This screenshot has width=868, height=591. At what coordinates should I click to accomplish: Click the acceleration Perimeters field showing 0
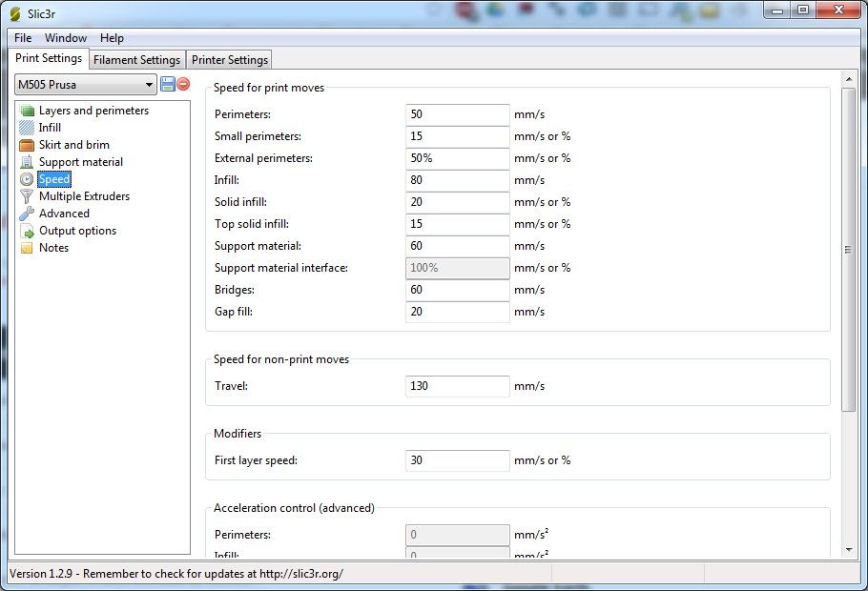[x=457, y=535]
